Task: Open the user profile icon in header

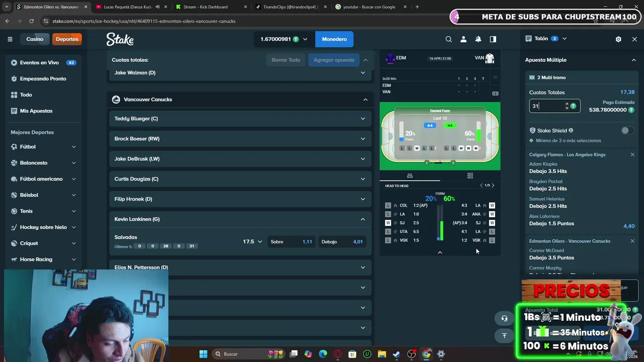Action: (463, 39)
